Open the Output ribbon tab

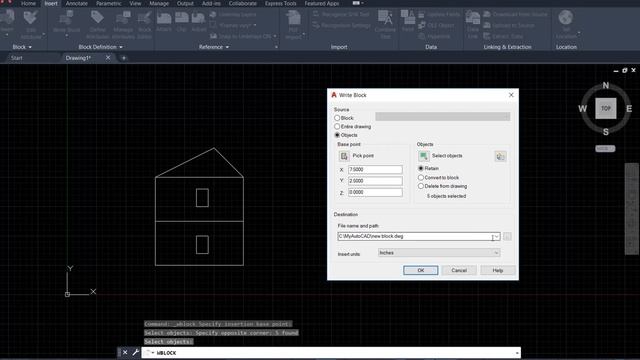(x=185, y=3)
